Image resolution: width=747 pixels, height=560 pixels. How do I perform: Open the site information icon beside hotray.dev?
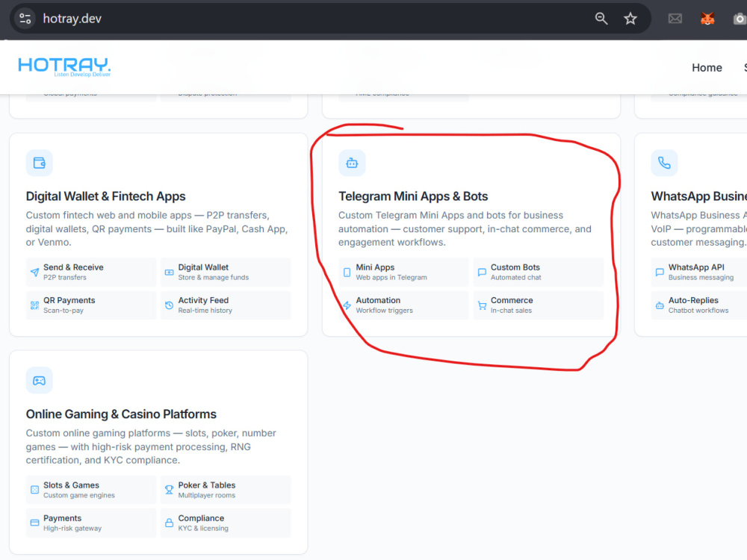25,19
